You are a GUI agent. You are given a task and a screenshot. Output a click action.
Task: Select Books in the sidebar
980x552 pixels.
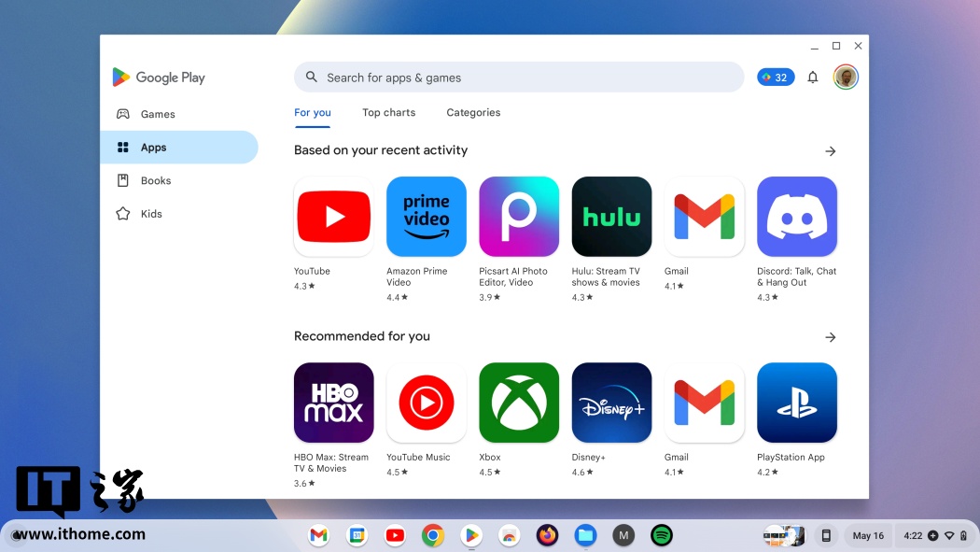click(x=179, y=180)
